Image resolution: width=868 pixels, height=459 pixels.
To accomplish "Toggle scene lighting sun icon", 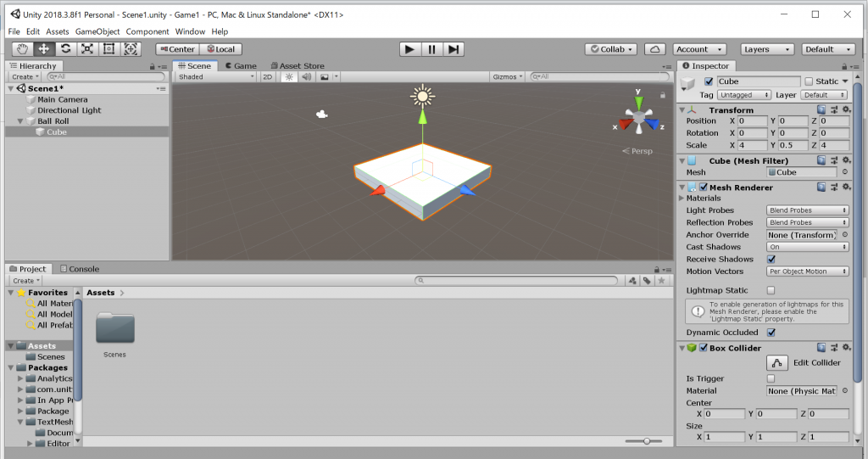I will click(x=289, y=77).
